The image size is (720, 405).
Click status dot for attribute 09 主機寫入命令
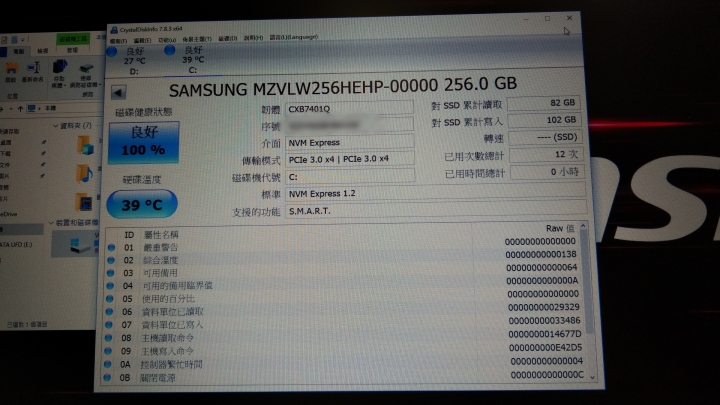(x=107, y=351)
